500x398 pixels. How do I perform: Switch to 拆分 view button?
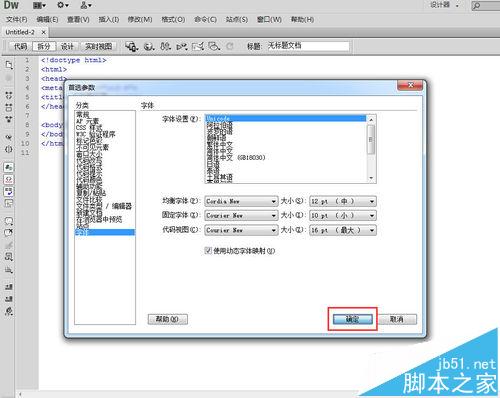click(44, 46)
